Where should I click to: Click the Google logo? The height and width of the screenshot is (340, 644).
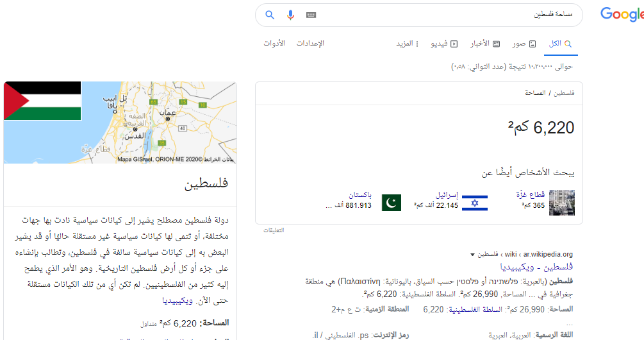pyautogui.click(x=622, y=15)
